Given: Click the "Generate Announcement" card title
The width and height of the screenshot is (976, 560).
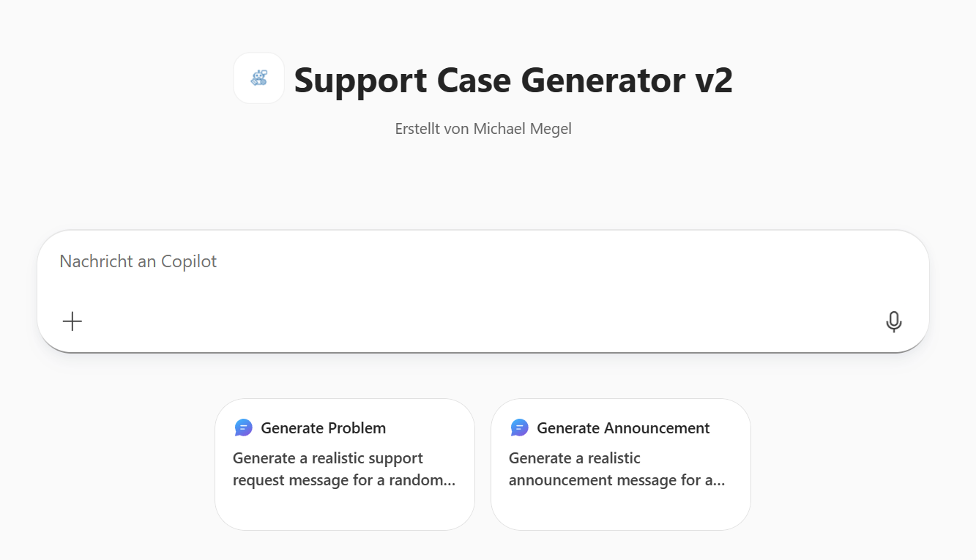Looking at the screenshot, I should point(623,428).
